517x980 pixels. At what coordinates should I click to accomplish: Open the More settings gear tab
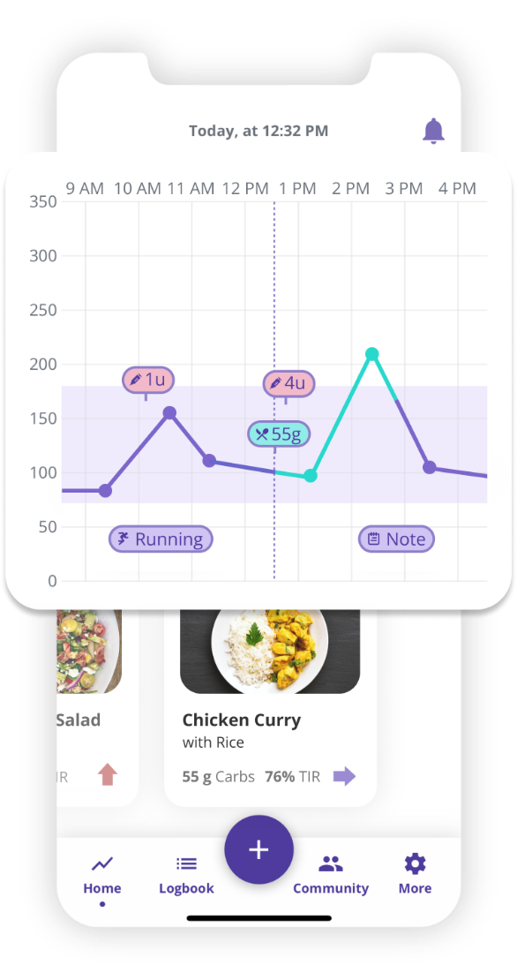tap(416, 874)
